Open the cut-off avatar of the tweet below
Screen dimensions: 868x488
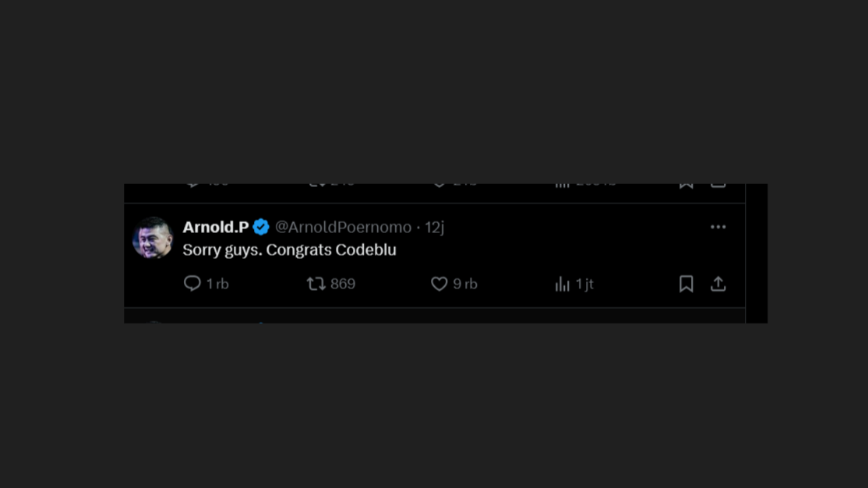[153, 321]
